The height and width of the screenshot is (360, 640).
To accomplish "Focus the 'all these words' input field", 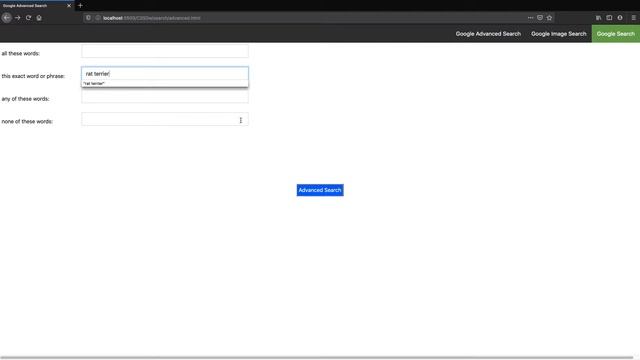I will (x=165, y=51).
